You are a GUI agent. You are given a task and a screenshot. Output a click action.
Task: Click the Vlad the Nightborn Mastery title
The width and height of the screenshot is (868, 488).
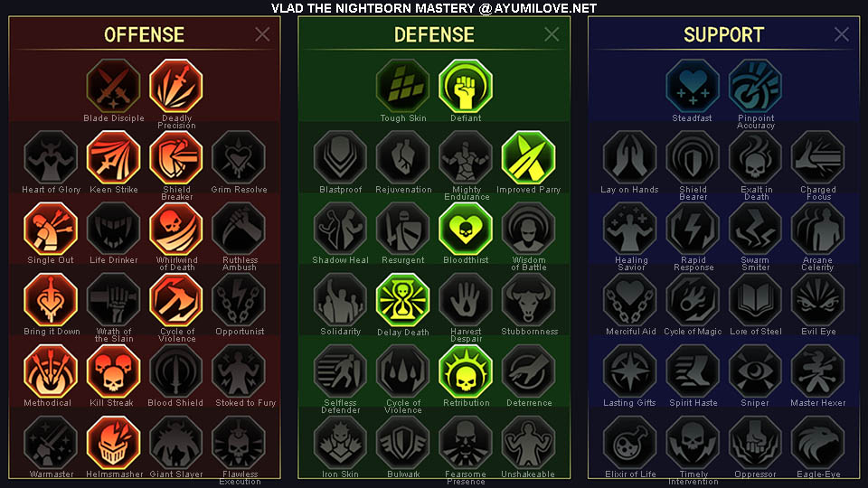tap(434, 8)
